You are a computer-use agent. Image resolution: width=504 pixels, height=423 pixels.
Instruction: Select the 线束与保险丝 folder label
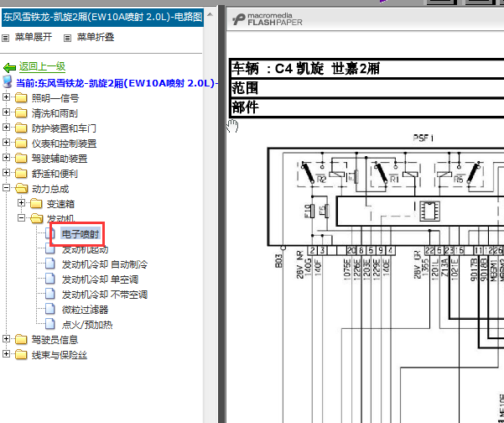coord(60,355)
